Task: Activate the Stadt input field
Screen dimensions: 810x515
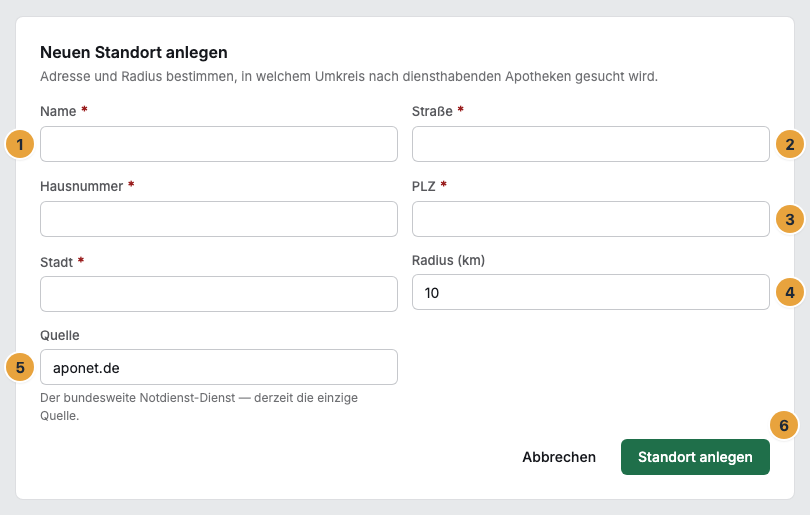Action: point(219,294)
